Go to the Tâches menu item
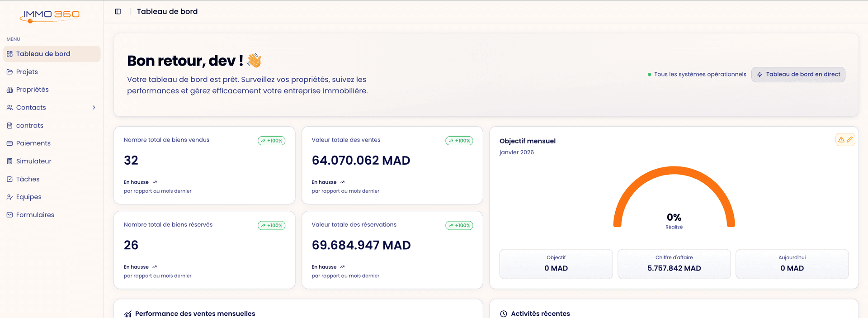868x318 pixels. tap(28, 179)
